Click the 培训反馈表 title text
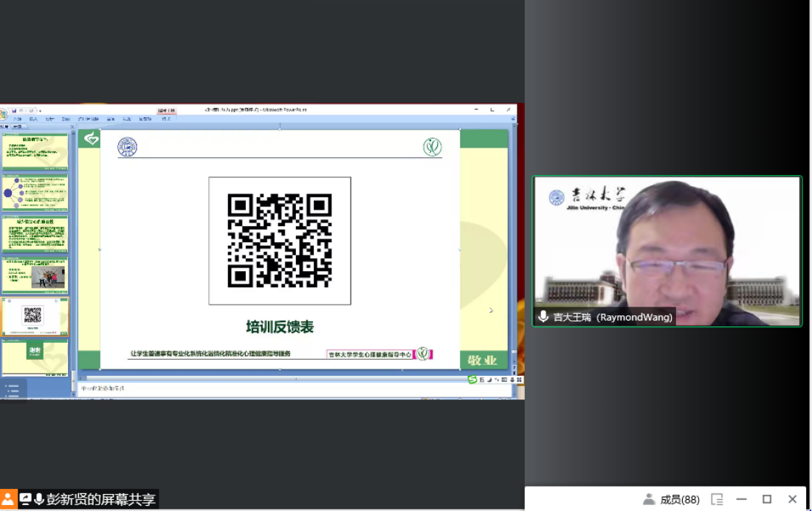This screenshot has height=511, width=812. tap(280, 327)
